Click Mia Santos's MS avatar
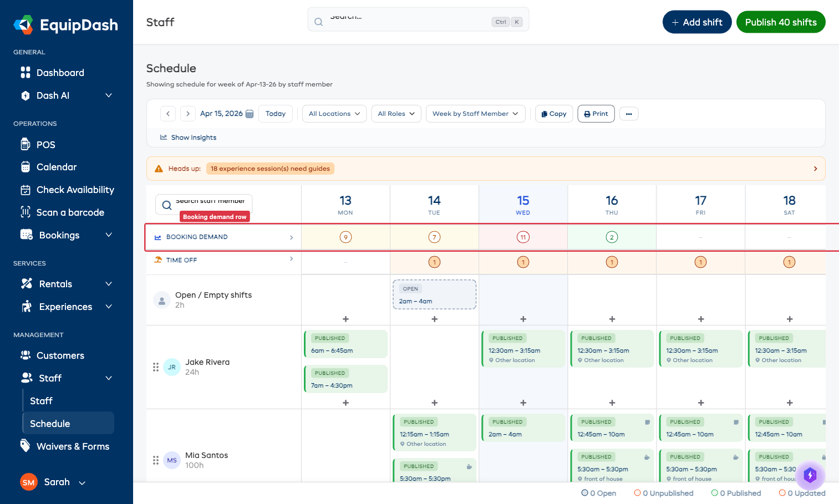This screenshot has height=504, width=839. [x=172, y=460]
